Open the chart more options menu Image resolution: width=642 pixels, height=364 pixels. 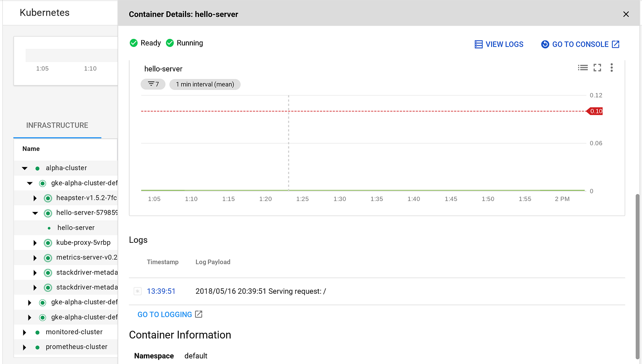point(612,68)
